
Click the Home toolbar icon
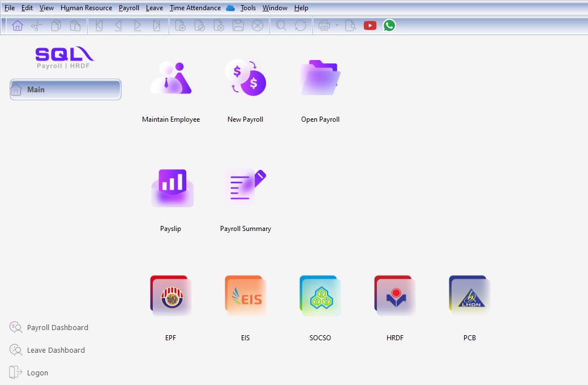[x=17, y=25]
